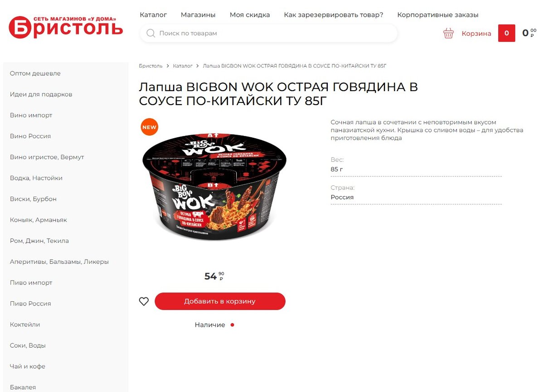Open the Виски, Бурбон category
This screenshot has height=392, width=544.
(x=33, y=199)
